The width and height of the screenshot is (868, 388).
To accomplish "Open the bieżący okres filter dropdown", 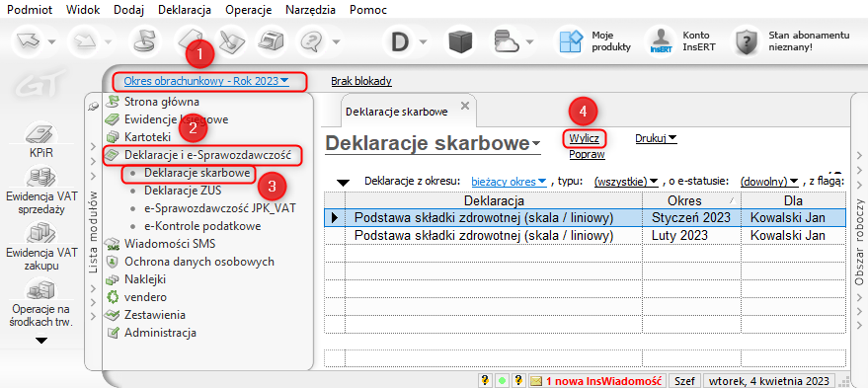I will pos(509,181).
